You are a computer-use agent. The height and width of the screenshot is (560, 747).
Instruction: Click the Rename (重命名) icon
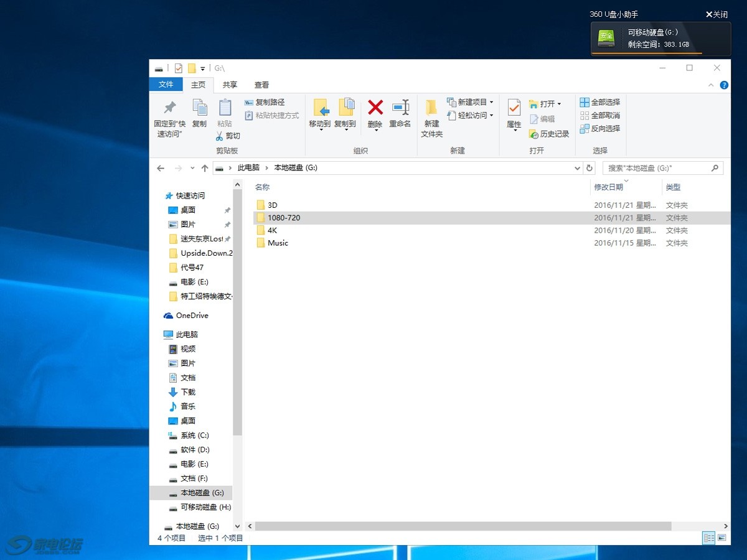400,108
